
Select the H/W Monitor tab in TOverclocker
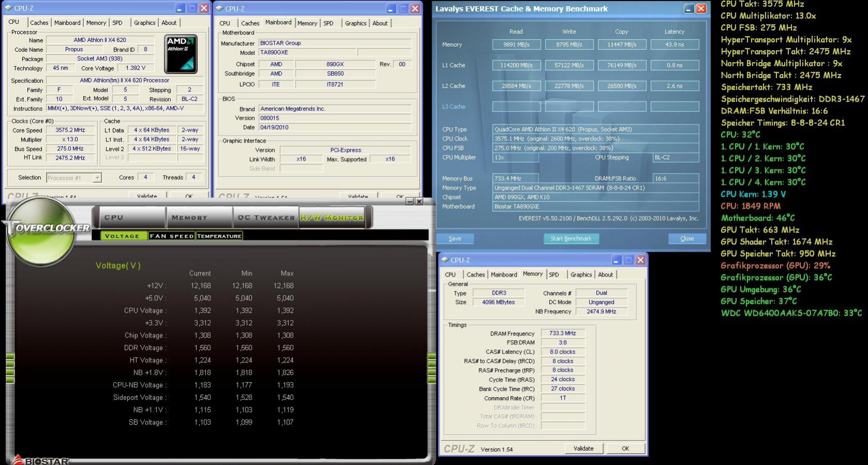332,217
